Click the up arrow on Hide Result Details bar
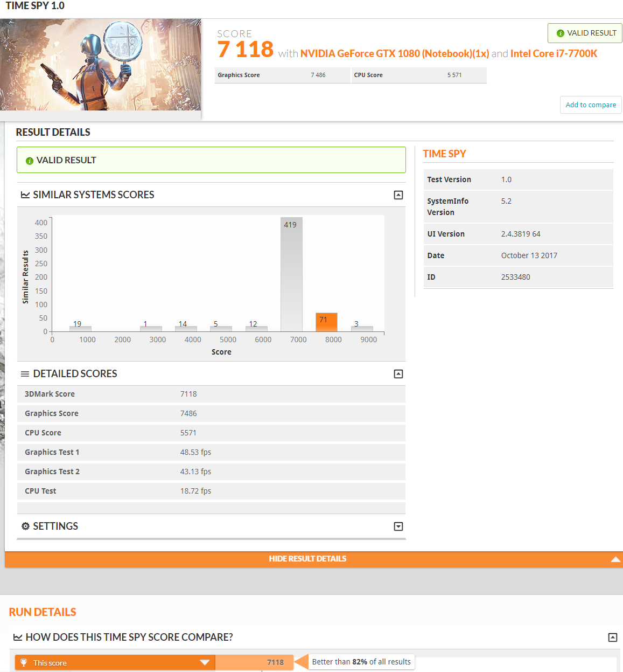This screenshot has width=623, height=672. 616,559
